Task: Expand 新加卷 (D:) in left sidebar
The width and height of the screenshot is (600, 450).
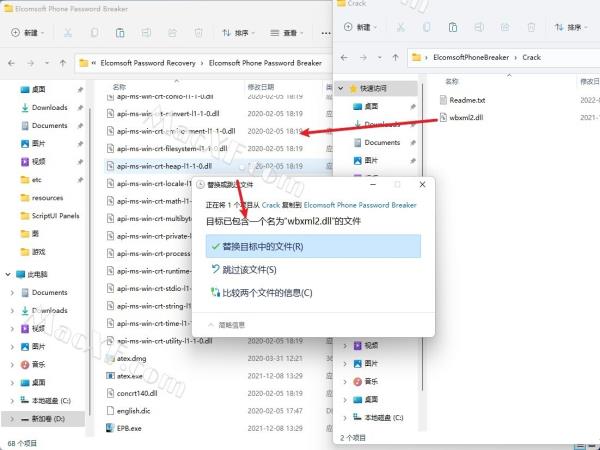Action: tap(12, 419)
